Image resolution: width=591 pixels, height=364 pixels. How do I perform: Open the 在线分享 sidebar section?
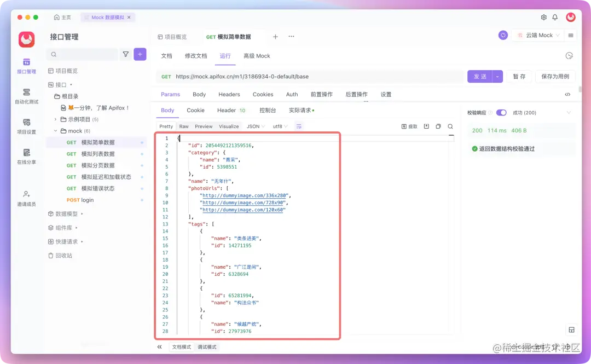point(26,157)
